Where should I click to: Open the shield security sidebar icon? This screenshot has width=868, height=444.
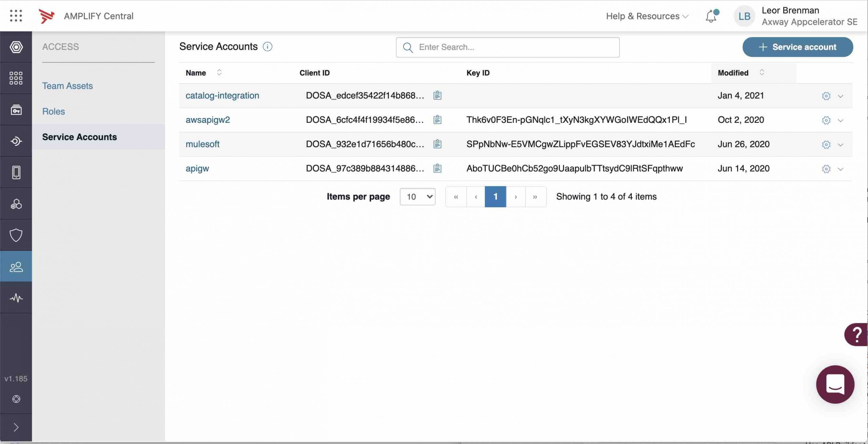click(16, 235)
